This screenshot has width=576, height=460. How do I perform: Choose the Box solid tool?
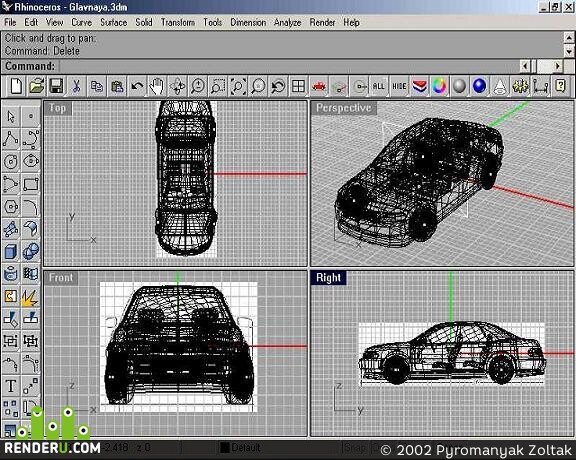click(11, 252)
